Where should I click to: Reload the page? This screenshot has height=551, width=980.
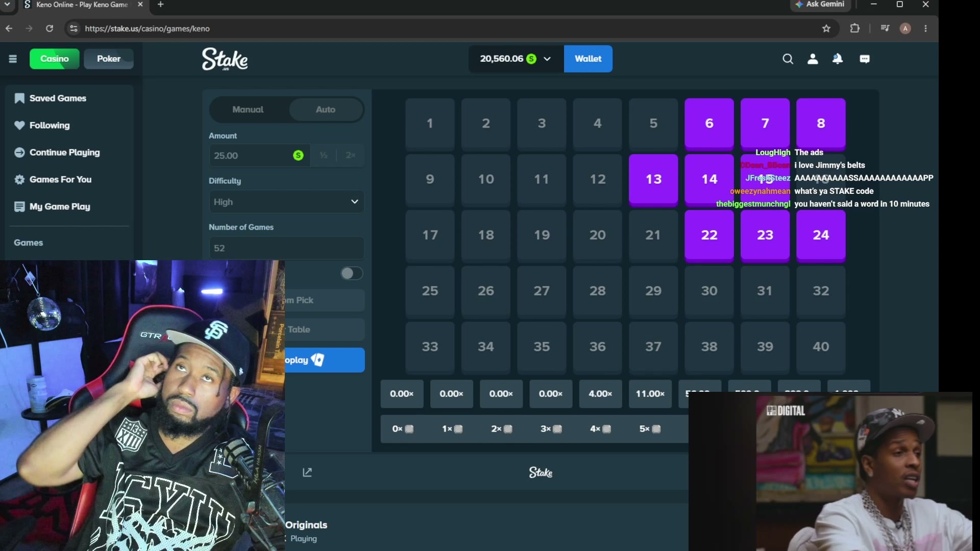(x=50, y=29)
